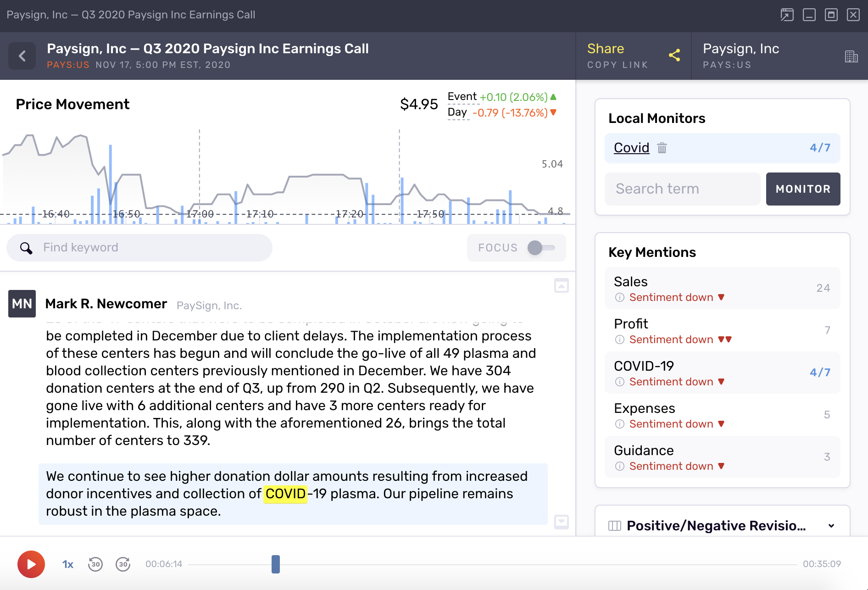The height and width of the screenshot is (590, 868).
Task: Select the COVID-19 key mention
Action: click(x=723, y=373)
